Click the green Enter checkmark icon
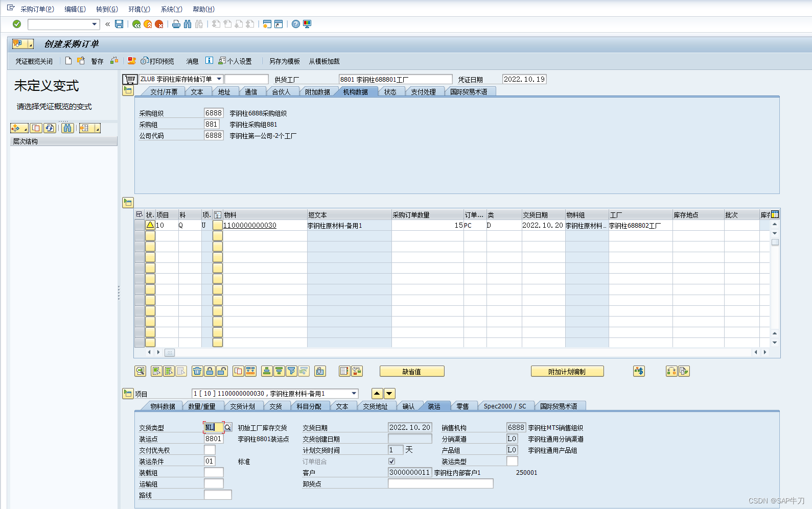The image size is (812, 509). point(17,24)
